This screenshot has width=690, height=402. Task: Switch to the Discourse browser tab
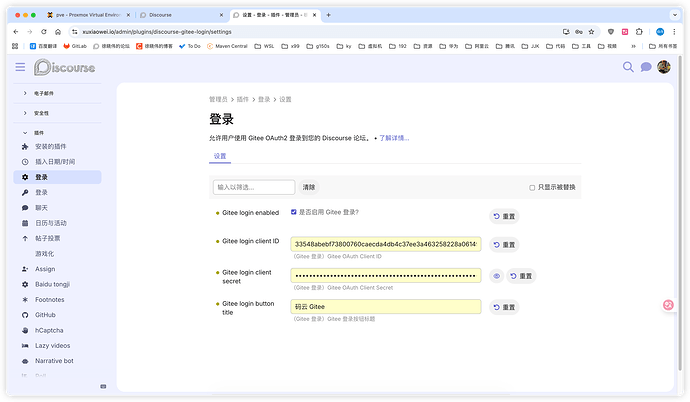click(180, 15)
